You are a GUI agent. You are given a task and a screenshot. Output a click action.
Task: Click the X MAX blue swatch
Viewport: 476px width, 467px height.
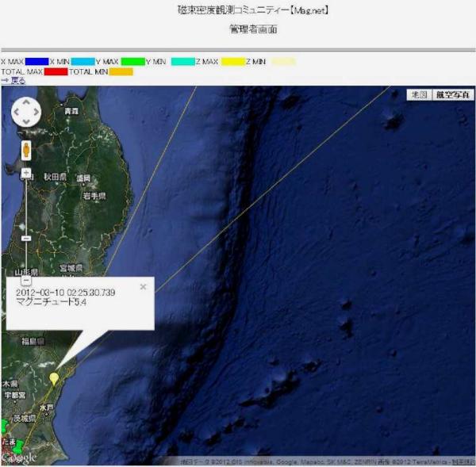36,62
